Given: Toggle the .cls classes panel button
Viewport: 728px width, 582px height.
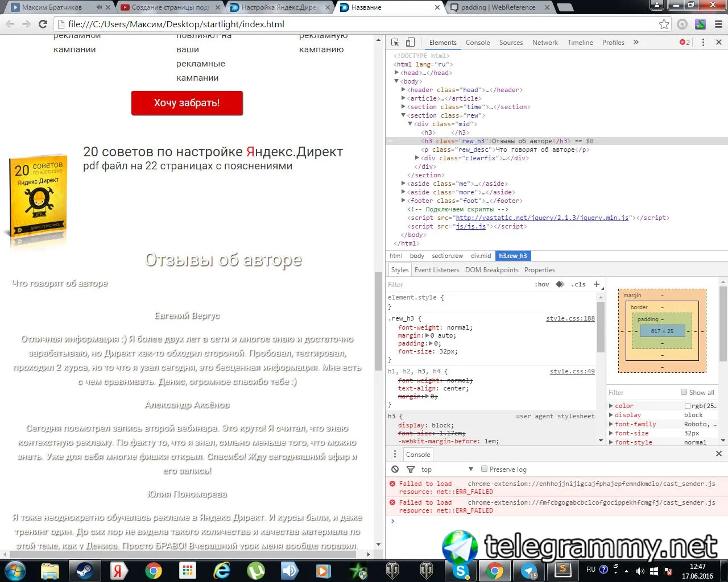Looking at the screenshot, I should pyautogui.click(x=578, y=284).
